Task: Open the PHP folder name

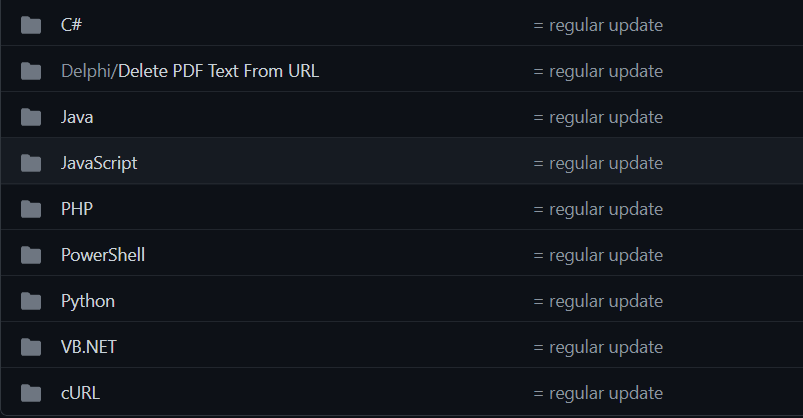Action: click(77, 209)
